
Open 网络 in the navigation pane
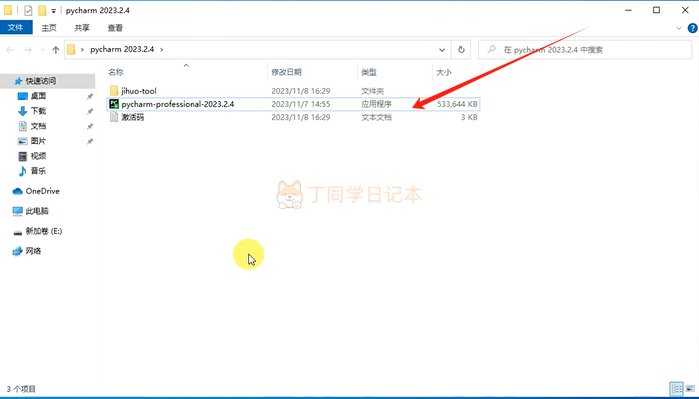click(33, 251)
